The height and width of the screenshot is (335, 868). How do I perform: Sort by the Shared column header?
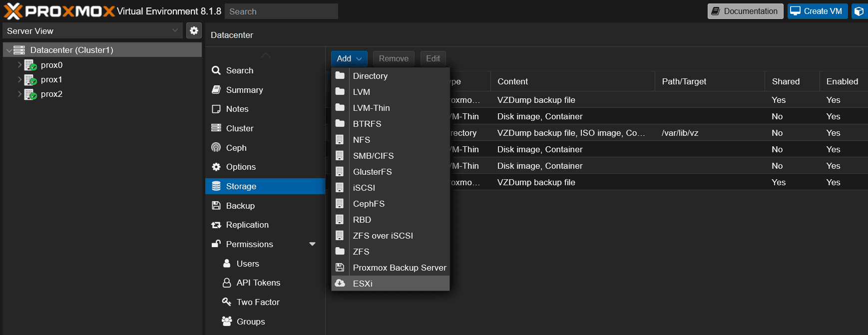pos(792,81)
